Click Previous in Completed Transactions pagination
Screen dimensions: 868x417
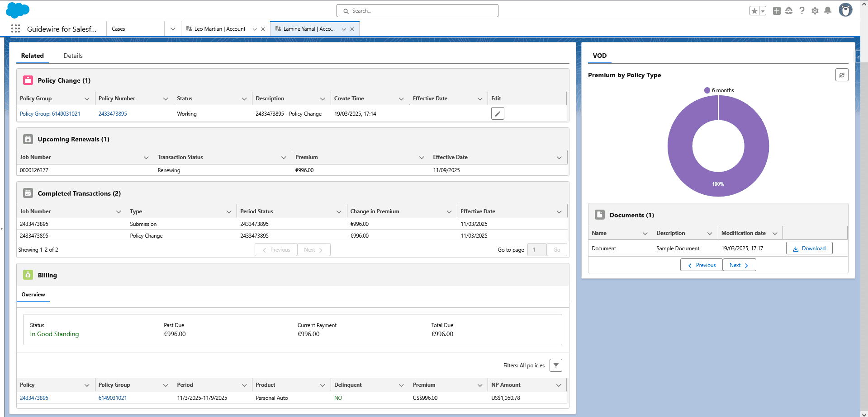pyautogui.click(x=276, y=250)
